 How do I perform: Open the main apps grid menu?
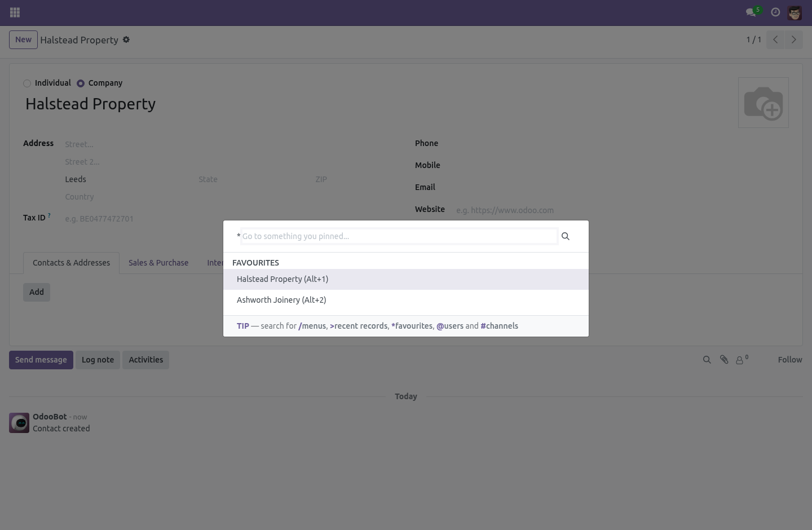click(x=15, y=12)
